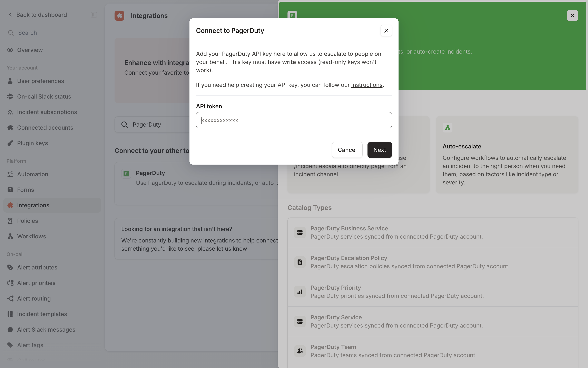Select the PagerDuty Priority row

[x=432, y=292]
